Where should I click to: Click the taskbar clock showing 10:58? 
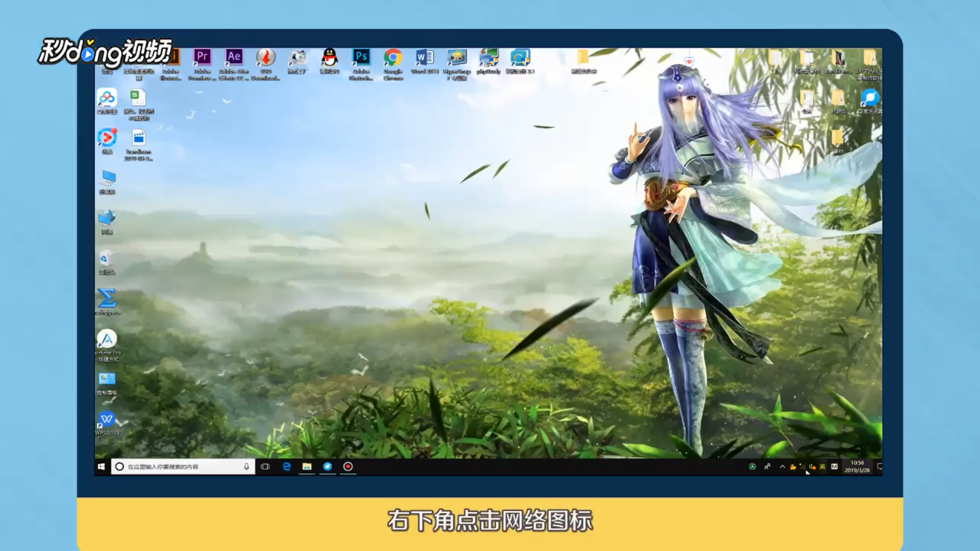857,466
